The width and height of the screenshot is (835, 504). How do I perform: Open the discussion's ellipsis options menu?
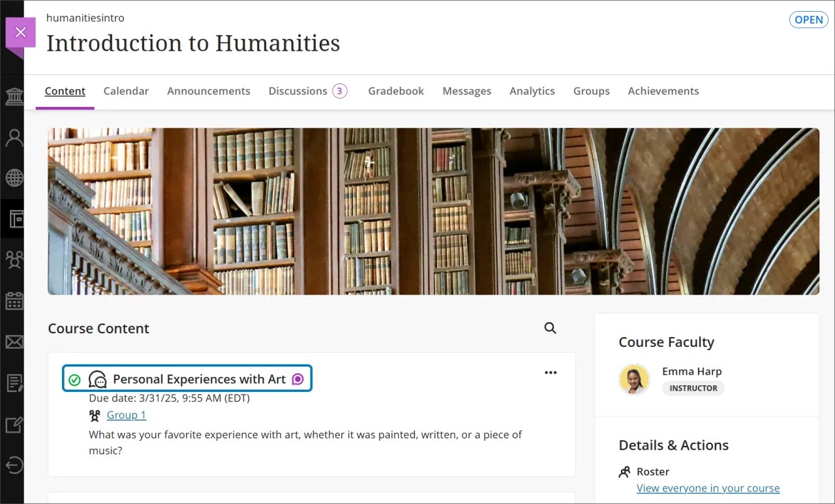551,372
